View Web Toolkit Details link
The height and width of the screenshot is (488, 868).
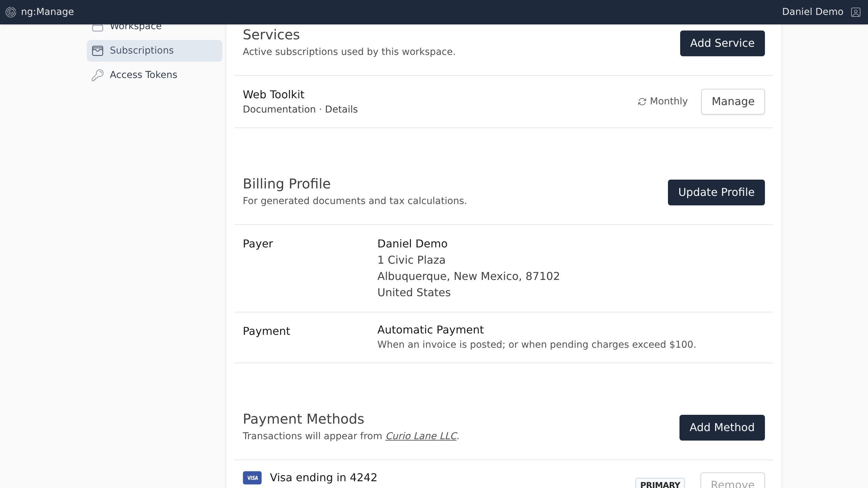point(341,109)
